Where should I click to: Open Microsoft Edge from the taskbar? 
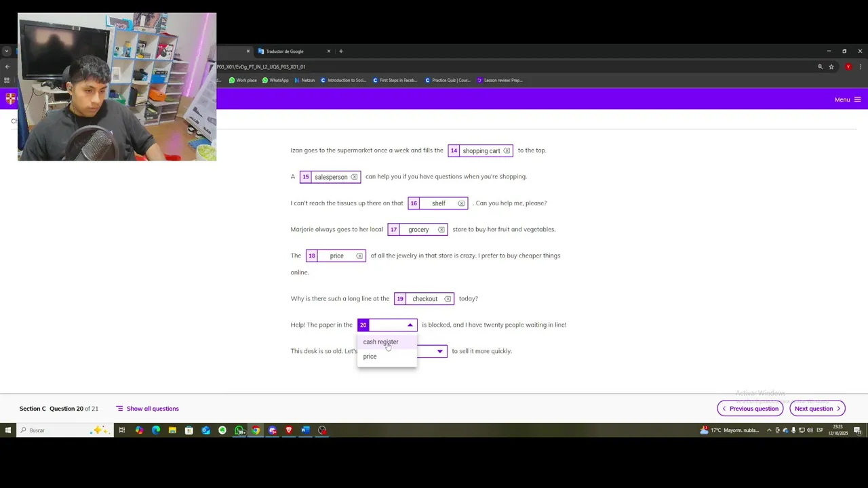click(156, 430)
